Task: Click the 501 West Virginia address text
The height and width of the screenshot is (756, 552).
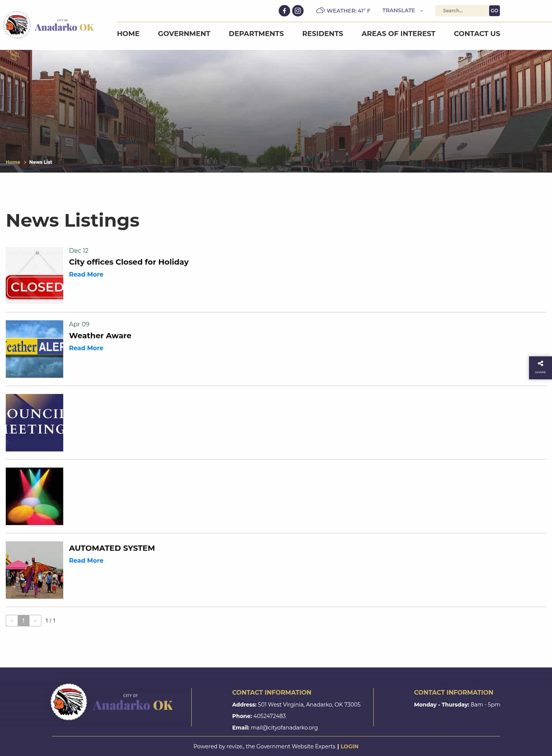Action: coord(309,705)
